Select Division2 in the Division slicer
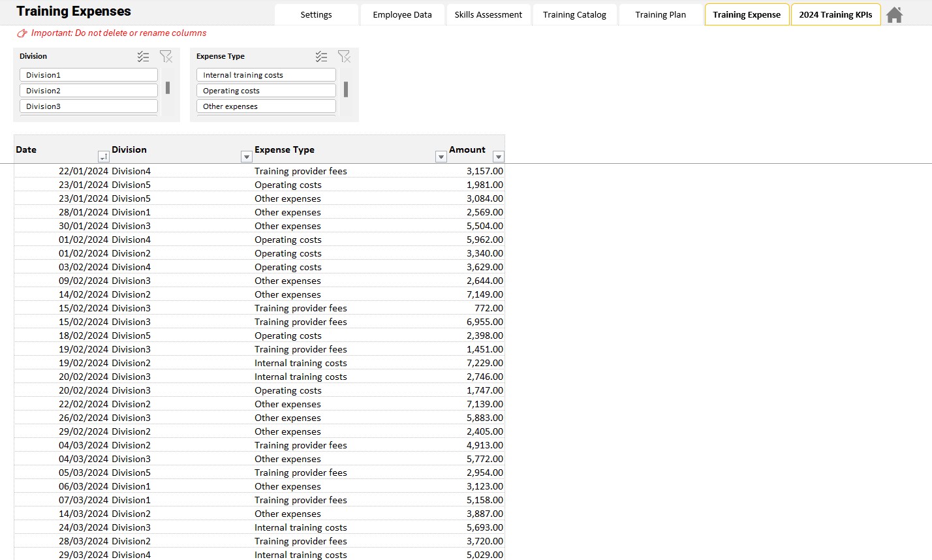The width and height of the screenshot is (932, 560). [x=89, y=91]
